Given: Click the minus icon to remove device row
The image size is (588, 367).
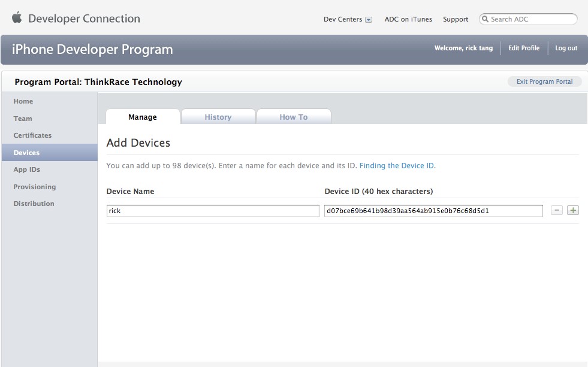Looking at the screenshot, I should 556,211.
